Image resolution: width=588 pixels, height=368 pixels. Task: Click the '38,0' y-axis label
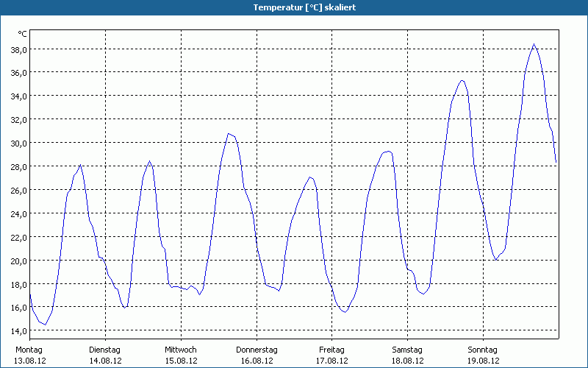(x=19, y=49)
